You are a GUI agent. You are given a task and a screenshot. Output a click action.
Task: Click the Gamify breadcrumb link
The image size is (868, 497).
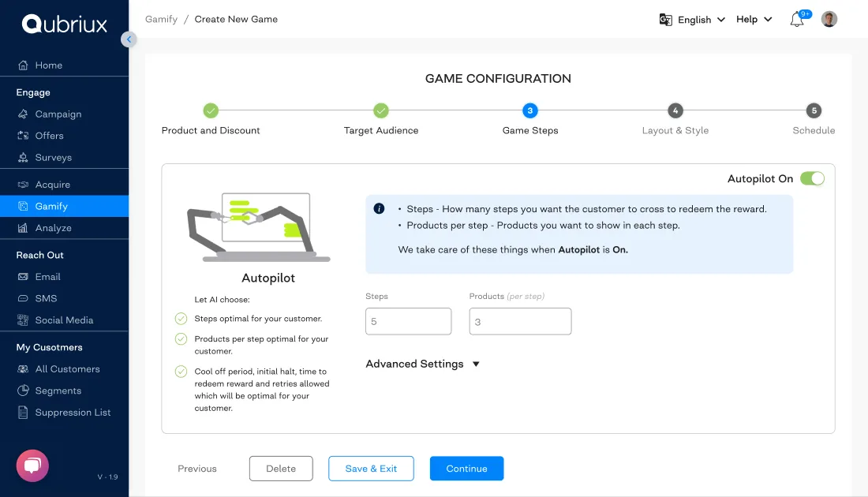[161, 20]
